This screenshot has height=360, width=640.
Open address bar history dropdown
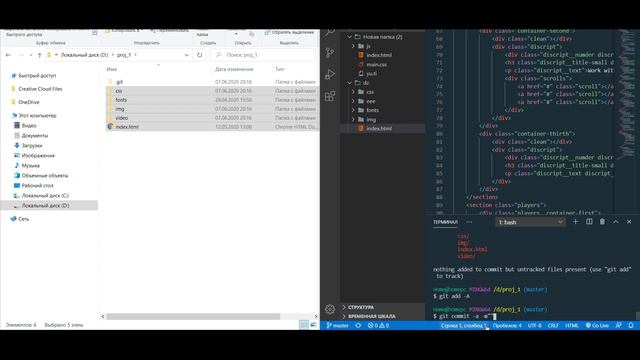coord(187,55)
